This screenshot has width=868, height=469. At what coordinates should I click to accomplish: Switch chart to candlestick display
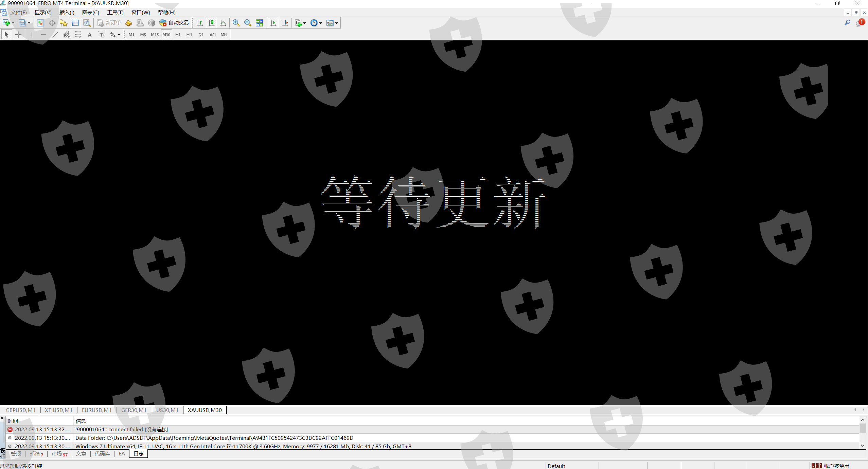click(211, 23)
